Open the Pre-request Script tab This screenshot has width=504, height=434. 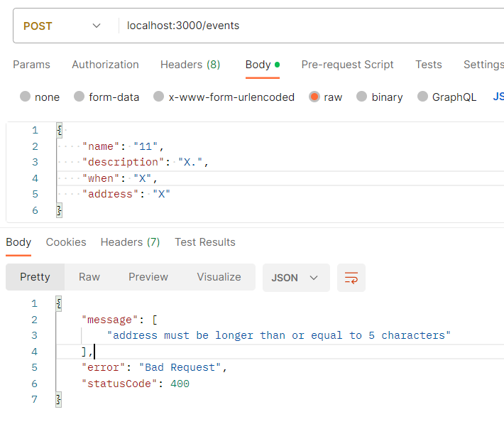point(347,65)
